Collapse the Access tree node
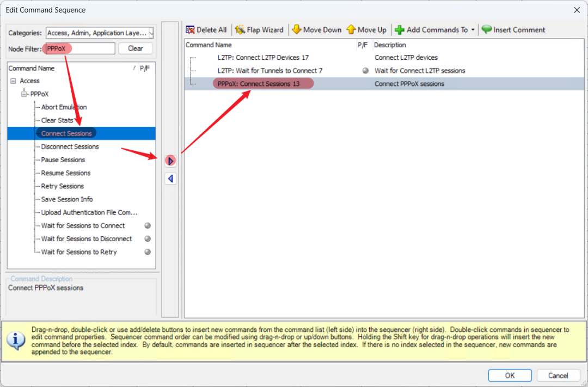 (x=13, y=81)
